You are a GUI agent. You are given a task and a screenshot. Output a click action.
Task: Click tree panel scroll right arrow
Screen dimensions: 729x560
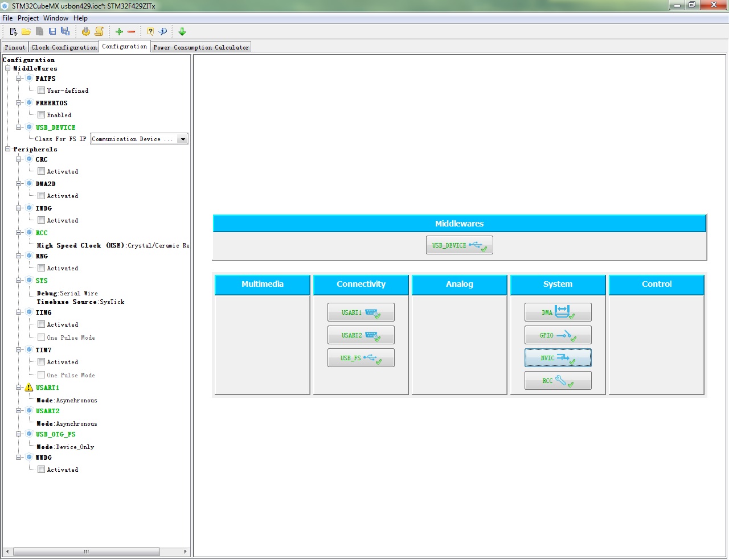185,552
